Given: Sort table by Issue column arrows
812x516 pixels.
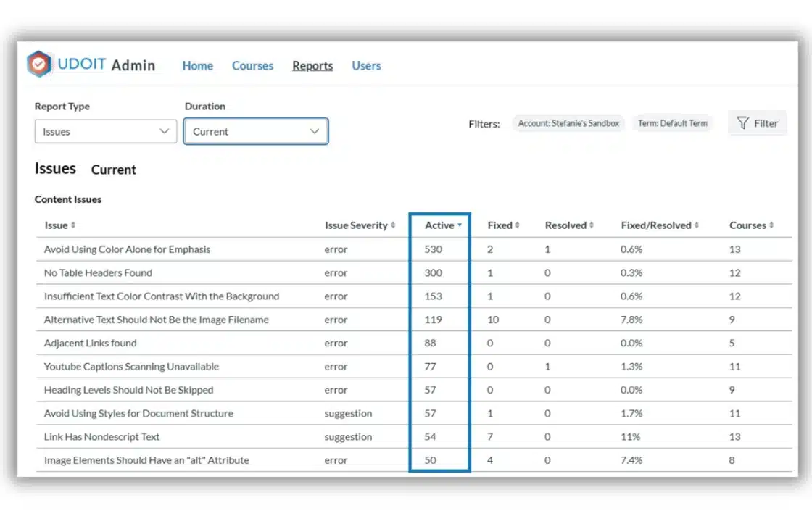Looking at the screenshot, I should click(x=73, y=226).
